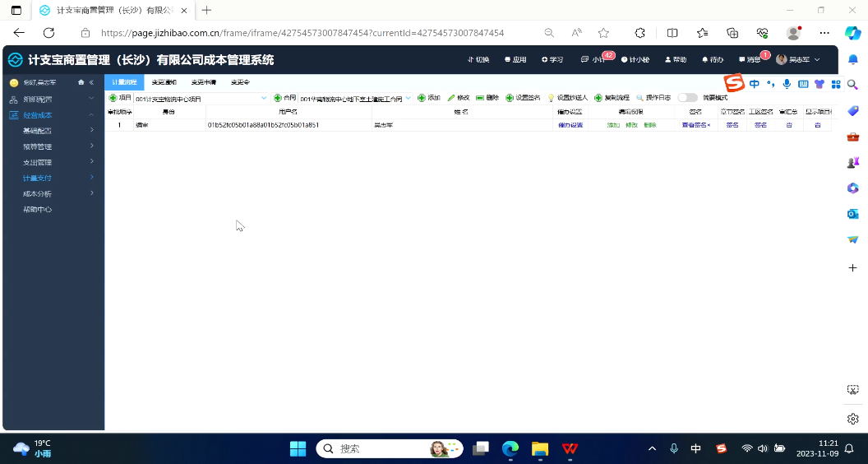868x464 pixels.
Task: Open the Copilot icon in Edge
Action: coord(852,33)
